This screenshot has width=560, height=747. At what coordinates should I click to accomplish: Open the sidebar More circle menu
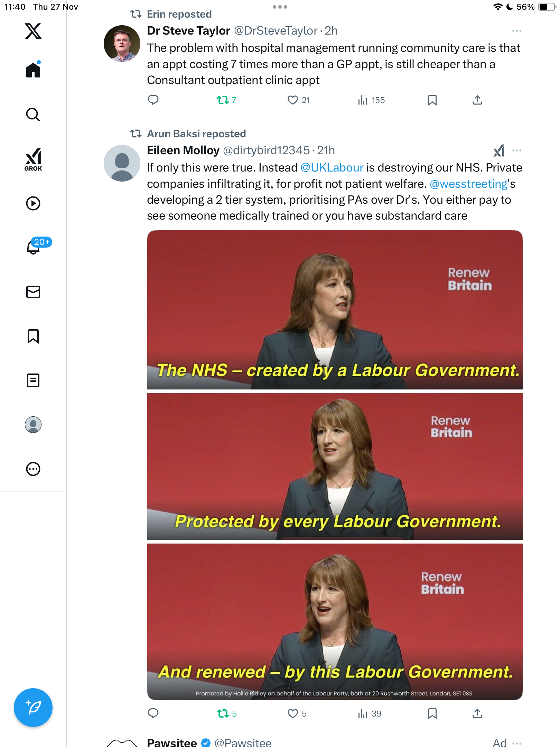point(33,469)
